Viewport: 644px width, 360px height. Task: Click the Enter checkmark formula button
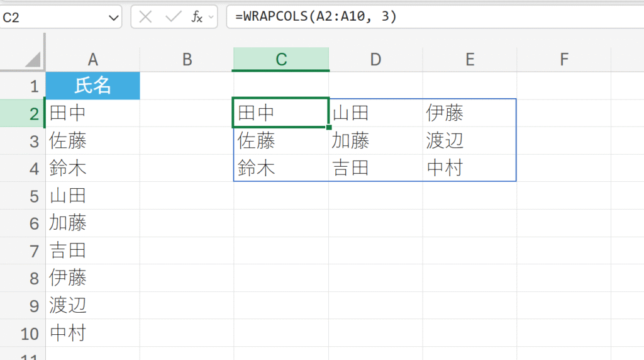tap(172, 17)
